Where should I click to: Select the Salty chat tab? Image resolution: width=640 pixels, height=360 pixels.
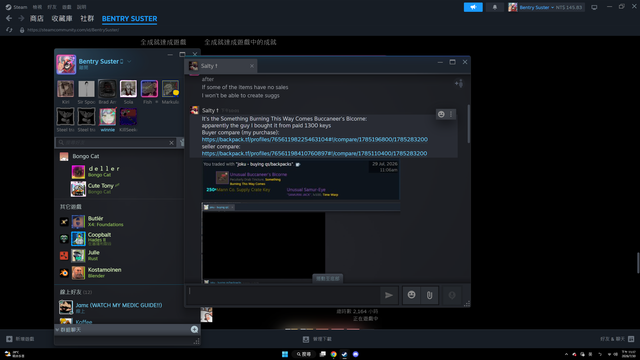[220, 66]
